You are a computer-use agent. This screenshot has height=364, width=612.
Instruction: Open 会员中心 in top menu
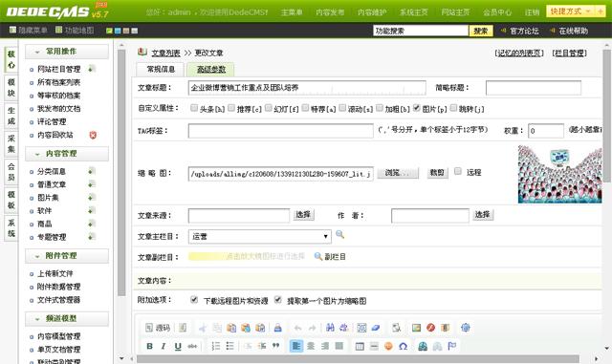[x=497, y=12]
